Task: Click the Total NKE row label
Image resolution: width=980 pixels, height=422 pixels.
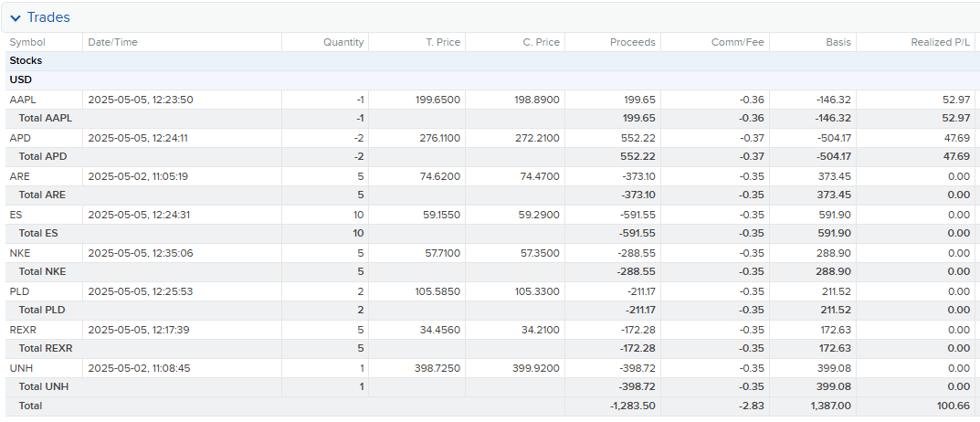Action: [x=43, y=271]
